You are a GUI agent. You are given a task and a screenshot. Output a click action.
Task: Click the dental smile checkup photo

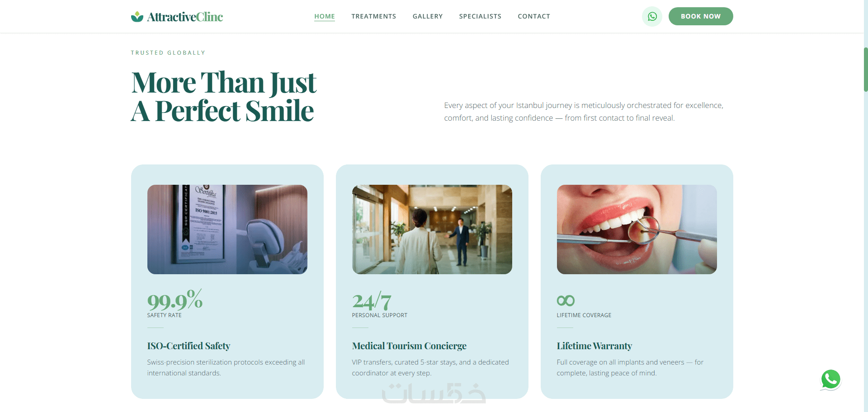tap(637, 229)
